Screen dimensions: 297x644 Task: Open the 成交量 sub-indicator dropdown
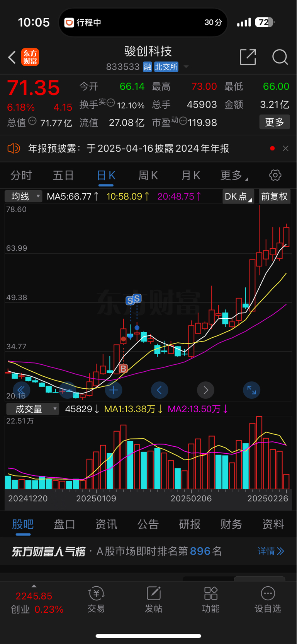click(32, 409)
